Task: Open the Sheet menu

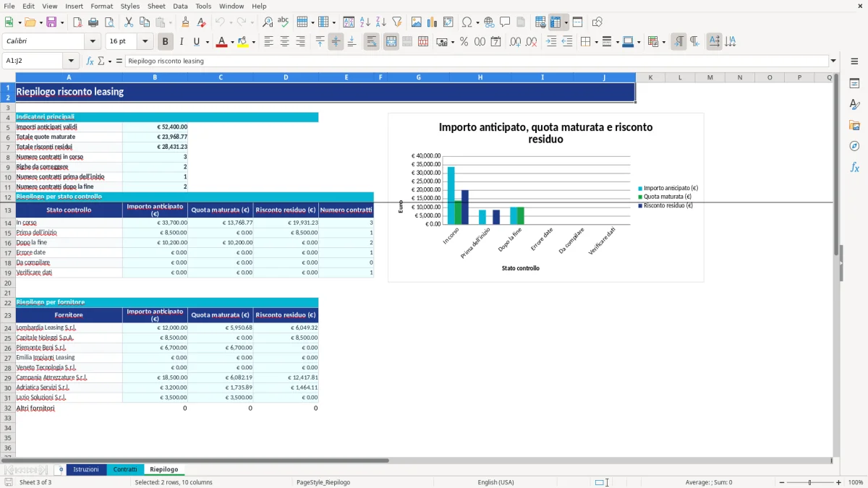Action: pyautogui.click(x=156, y=6)
